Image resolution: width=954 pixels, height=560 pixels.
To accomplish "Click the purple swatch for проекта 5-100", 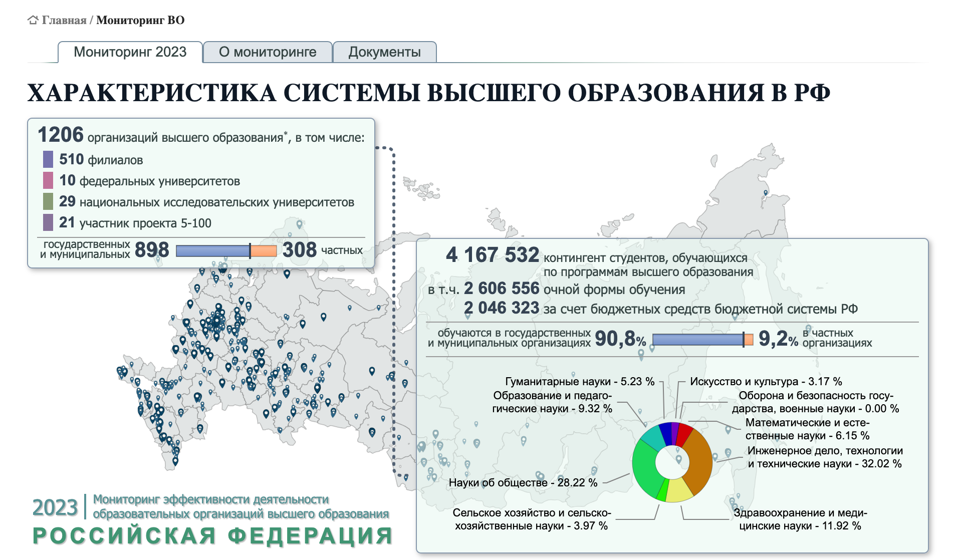I will (48, 222).
